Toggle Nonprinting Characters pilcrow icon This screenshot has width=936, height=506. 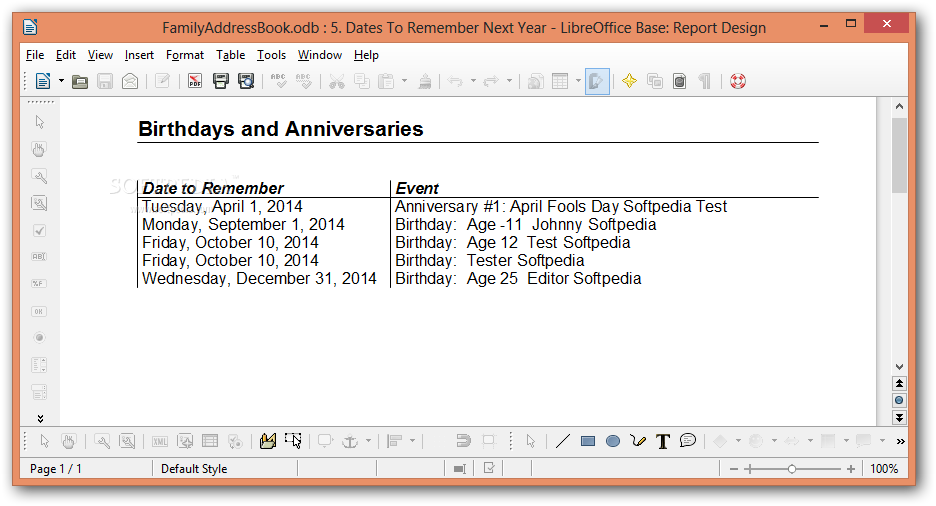(x=705, y=81)
